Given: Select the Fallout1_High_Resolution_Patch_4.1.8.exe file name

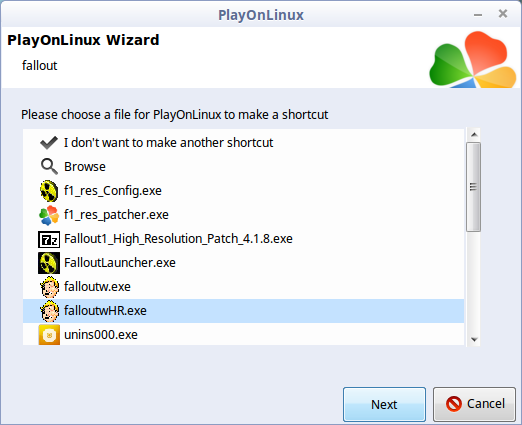Looking at the screenshot, I should 178,239.
